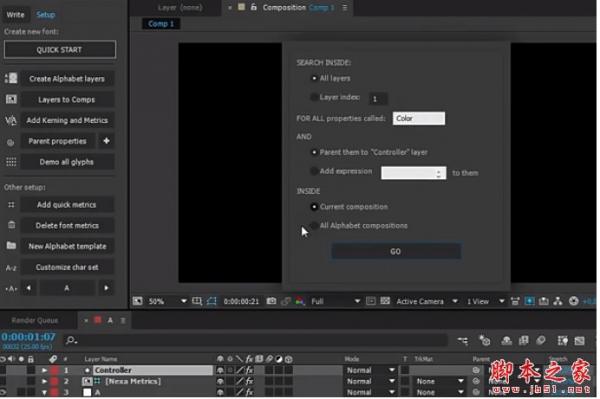Toggle mask and shape path visibility icon
This screenshot has width=600, height=399.
coord(211,301)
